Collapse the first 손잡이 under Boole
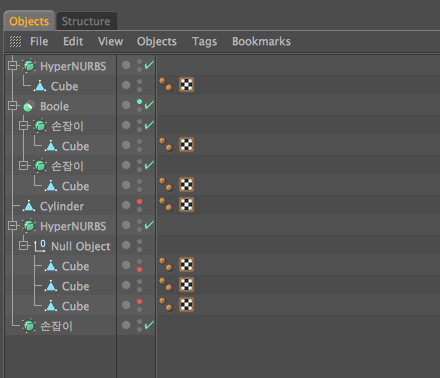The width and height of the screenshot is (440, 378). click(x=23, y=125)
